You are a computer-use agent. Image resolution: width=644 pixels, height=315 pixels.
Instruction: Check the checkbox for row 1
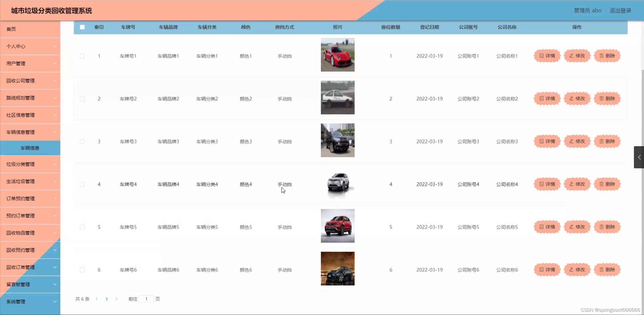(82, 56)
